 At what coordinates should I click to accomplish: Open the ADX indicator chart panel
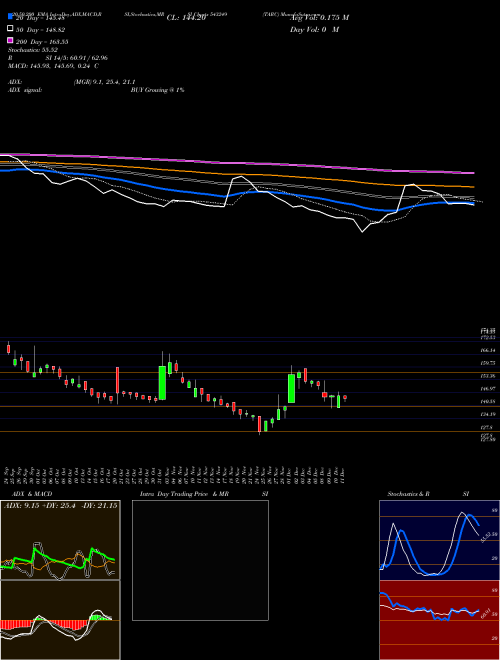(60, 540)
